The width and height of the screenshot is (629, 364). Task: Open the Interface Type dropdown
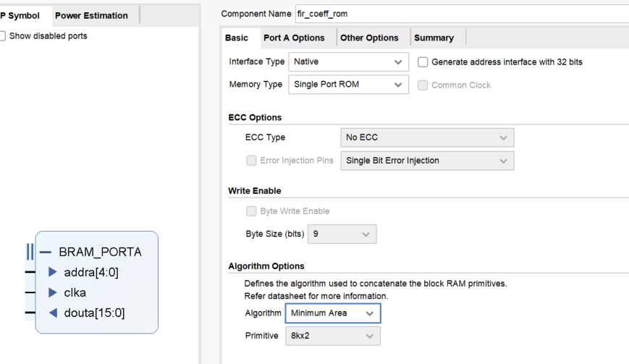click(349, 62)
